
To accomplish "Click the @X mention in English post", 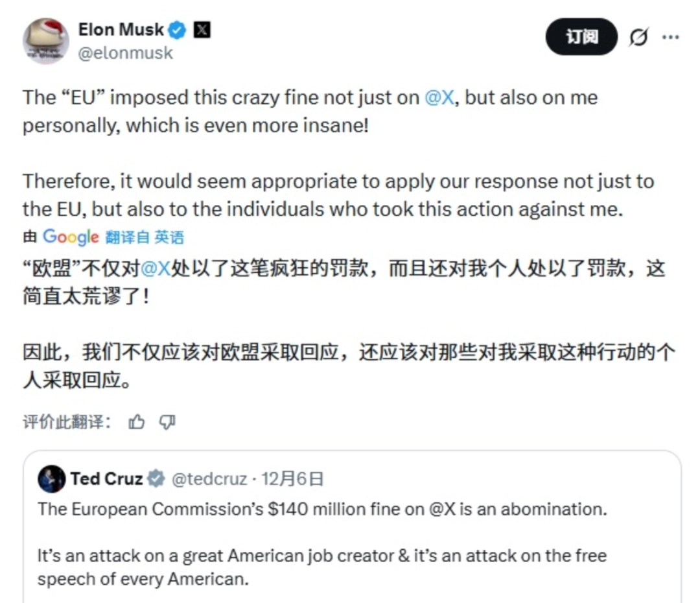I will (439, 98).
